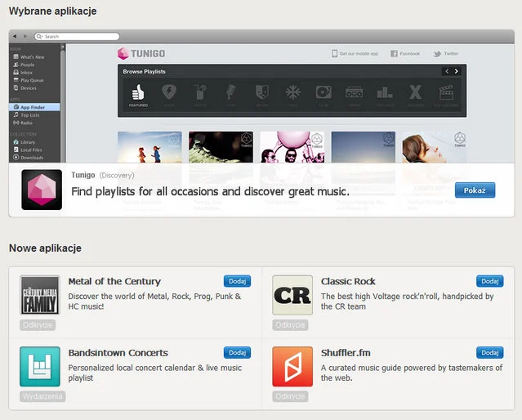
Task: Click Dodaj next to Bandsintown Concerts
Action: [237, 353]
